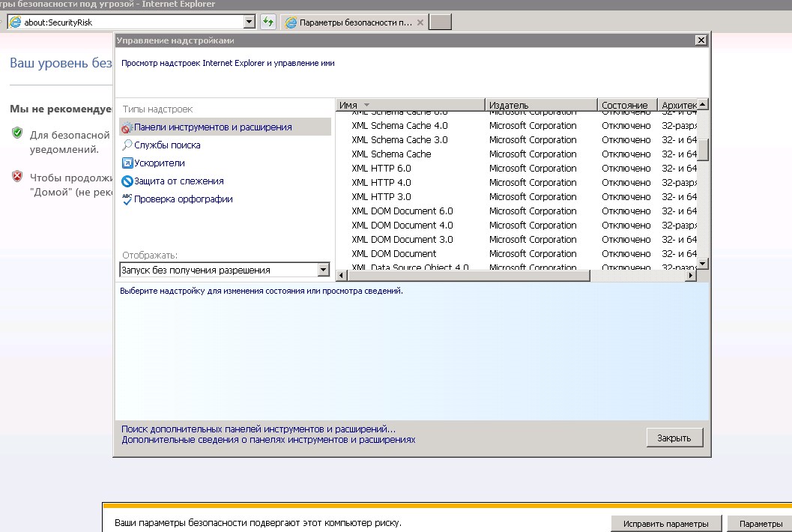Click the green shield icon on the page
Screen dimensions: 792x532
pos(17,133)
